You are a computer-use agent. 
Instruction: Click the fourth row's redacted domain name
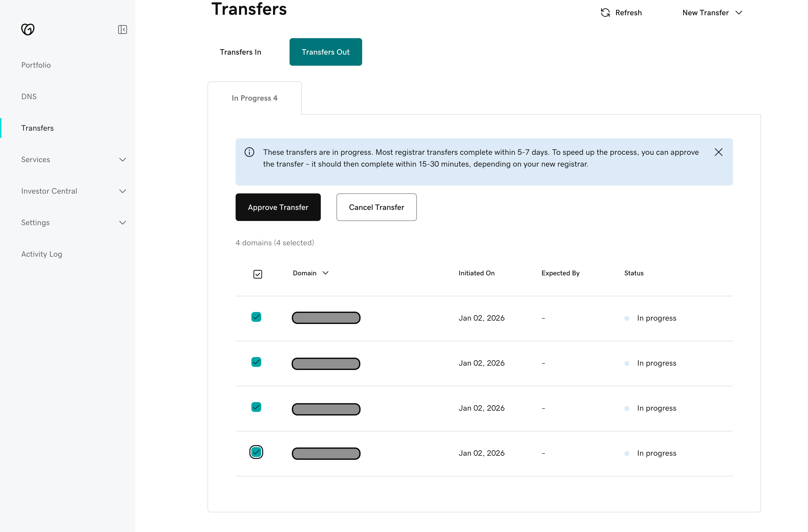[326, 454]
